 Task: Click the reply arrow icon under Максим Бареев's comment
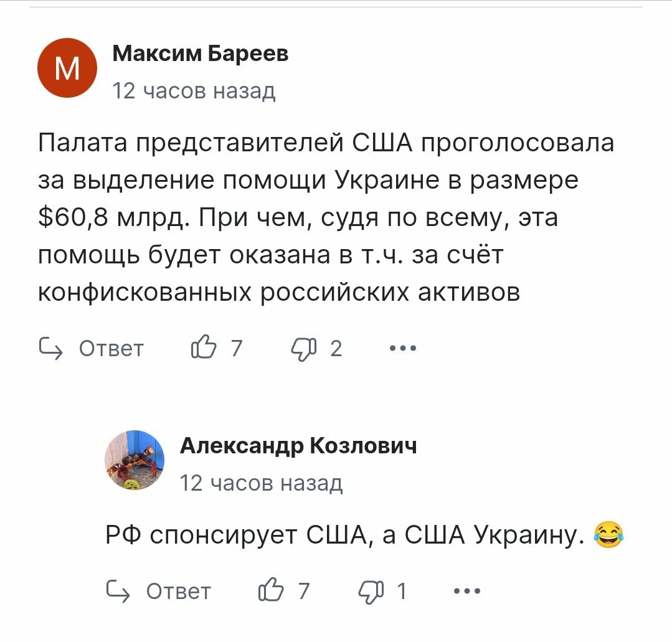click(50, 349)
